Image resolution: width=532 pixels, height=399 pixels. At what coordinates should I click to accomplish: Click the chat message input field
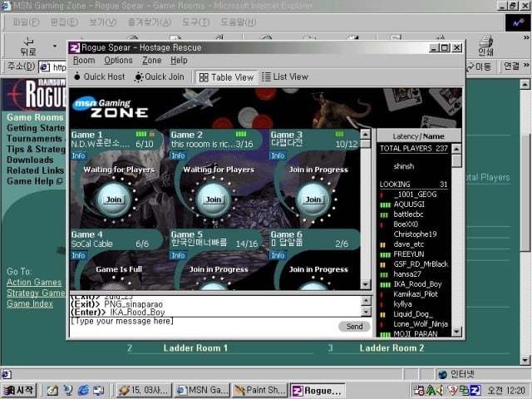tap(204, 327)
